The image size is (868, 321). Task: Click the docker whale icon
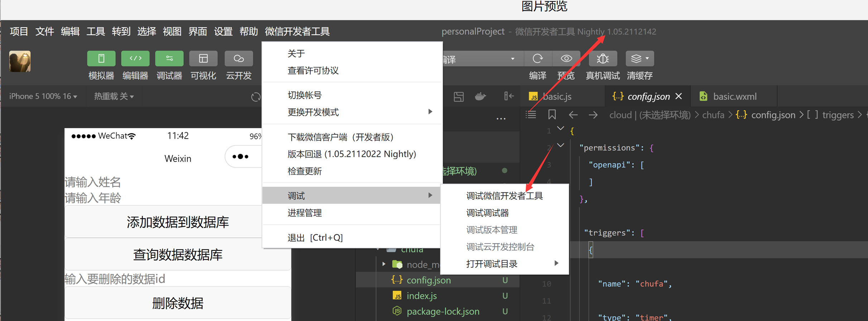pos(480,96)
